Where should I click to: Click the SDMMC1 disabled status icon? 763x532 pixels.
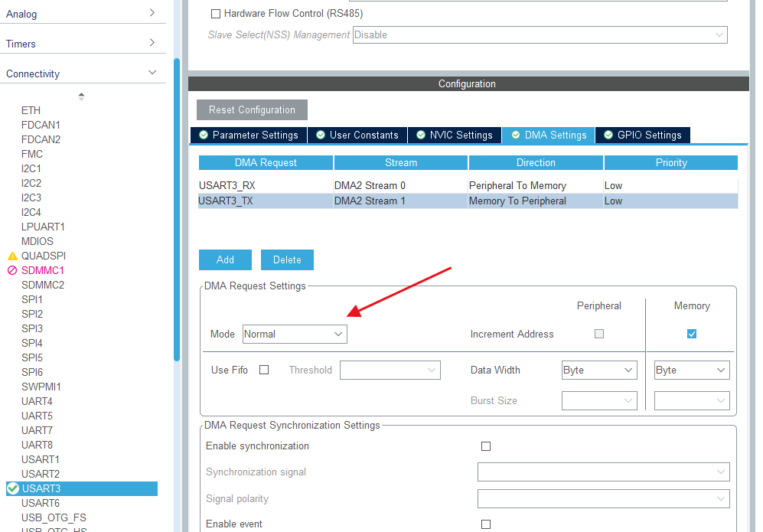coord(12,271)
